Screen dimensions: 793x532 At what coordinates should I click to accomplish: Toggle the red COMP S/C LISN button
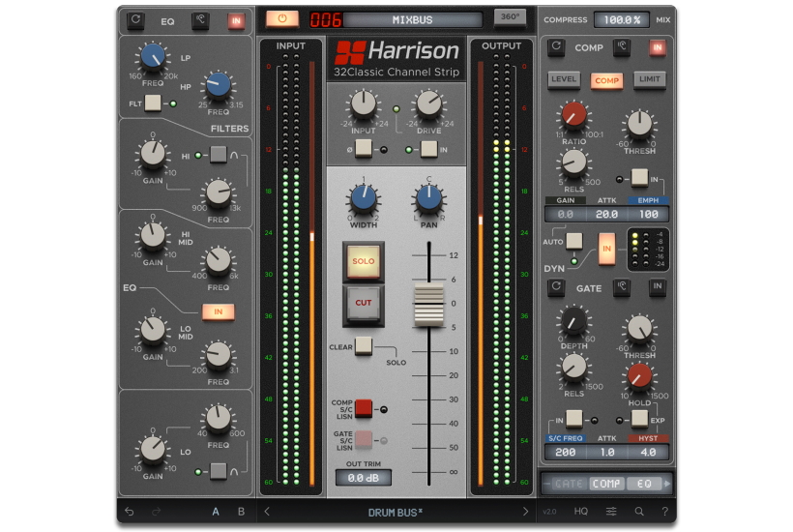coord(363,408)
